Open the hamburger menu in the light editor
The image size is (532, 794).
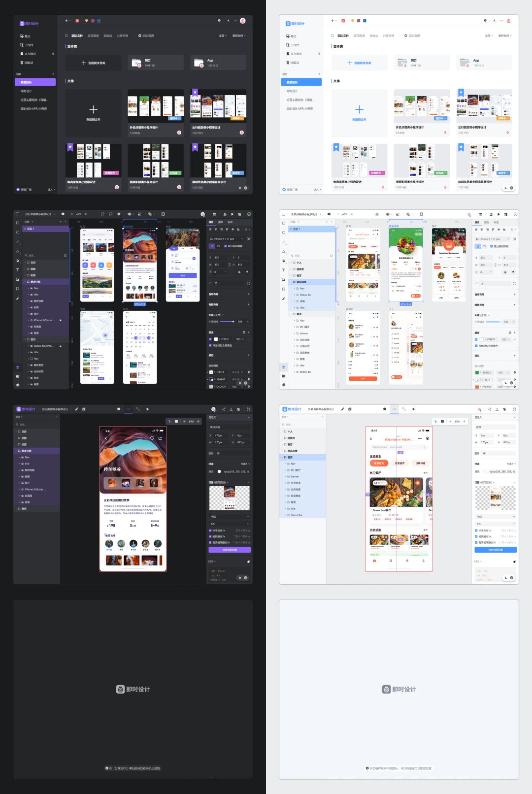[284, 214]
